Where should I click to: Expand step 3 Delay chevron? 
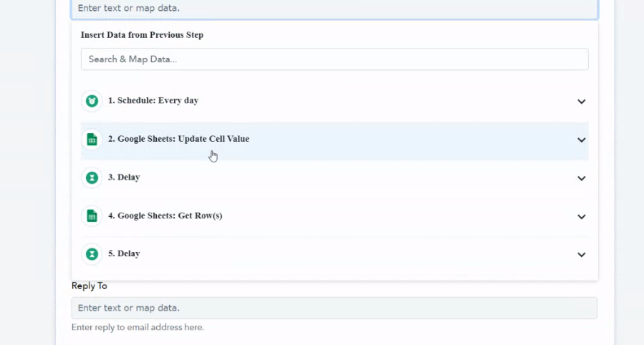point(581,178)
